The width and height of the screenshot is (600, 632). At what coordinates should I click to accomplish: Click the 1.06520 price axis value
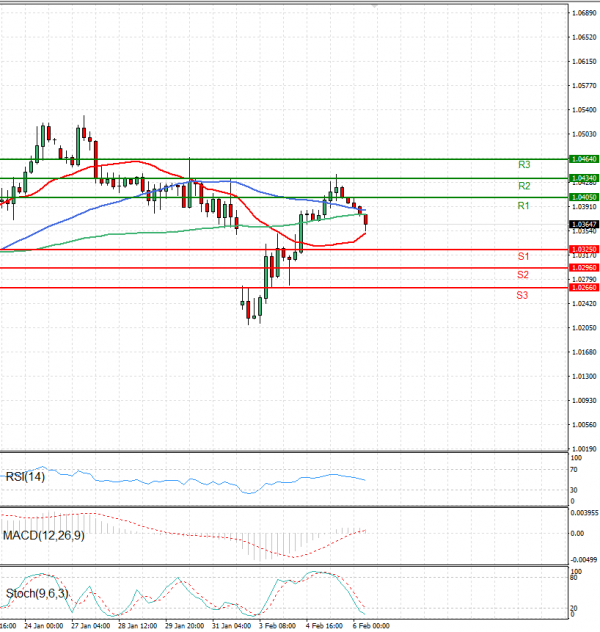coord(584,37)
